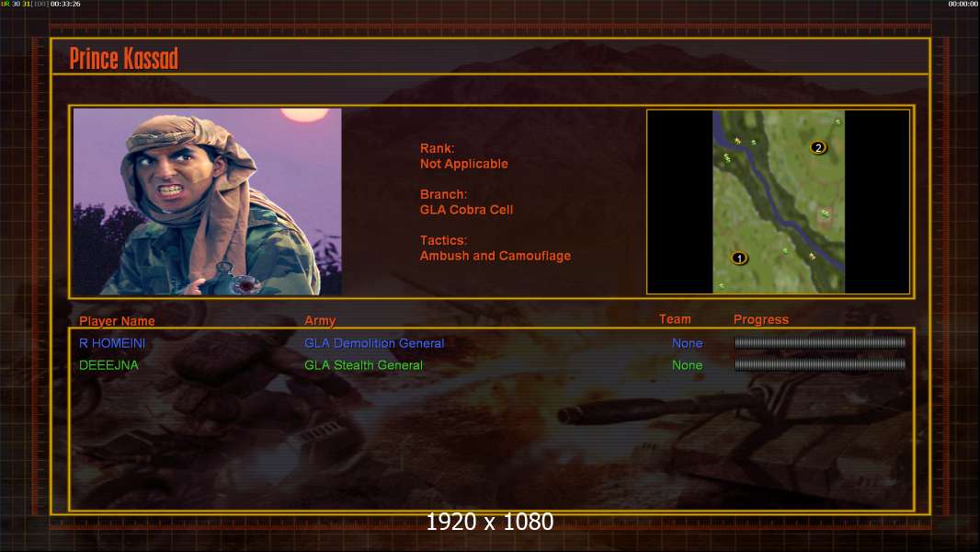The width and height of the screenshot is (980, 552).
Task: Click DEEEJNA's loading progress bar
Action: [x=820, y=364]
